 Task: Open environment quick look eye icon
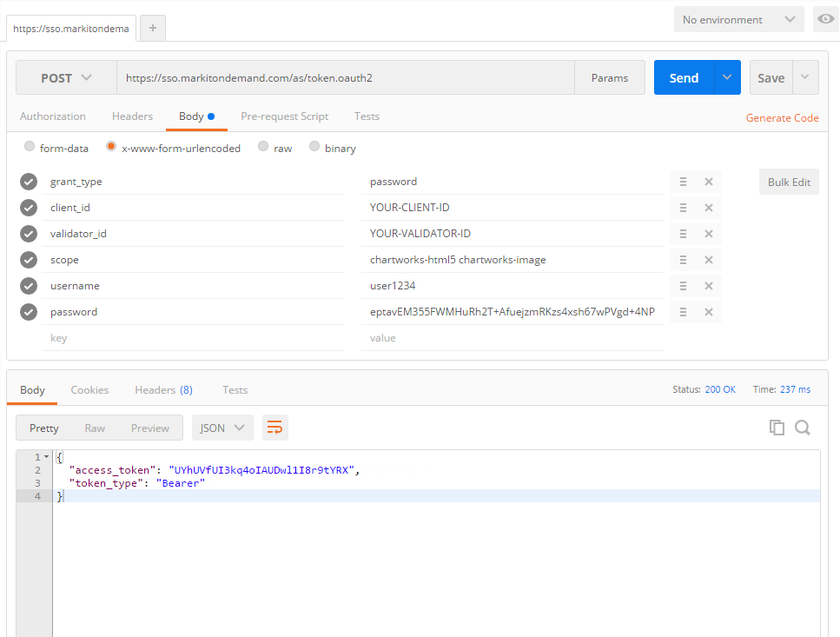(825, 19)
